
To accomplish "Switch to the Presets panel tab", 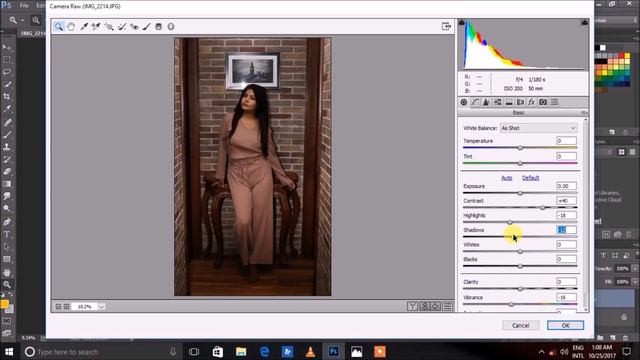I will tap(554, 102).
